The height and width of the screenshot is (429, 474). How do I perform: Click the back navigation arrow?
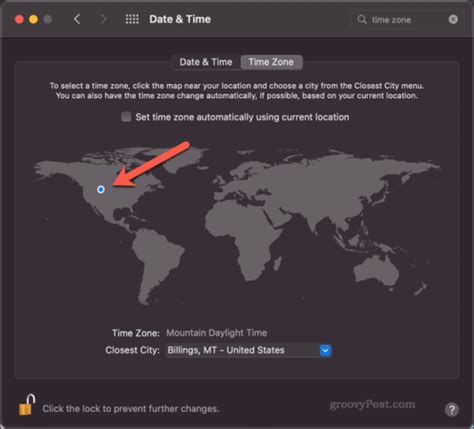77,19
